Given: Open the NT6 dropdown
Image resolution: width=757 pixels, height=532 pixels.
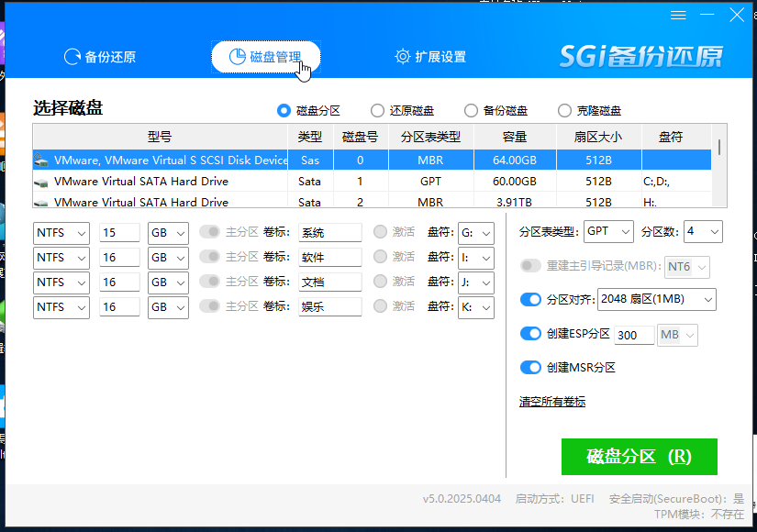Looking at the screenshot, I should click(x=687, y=267).
